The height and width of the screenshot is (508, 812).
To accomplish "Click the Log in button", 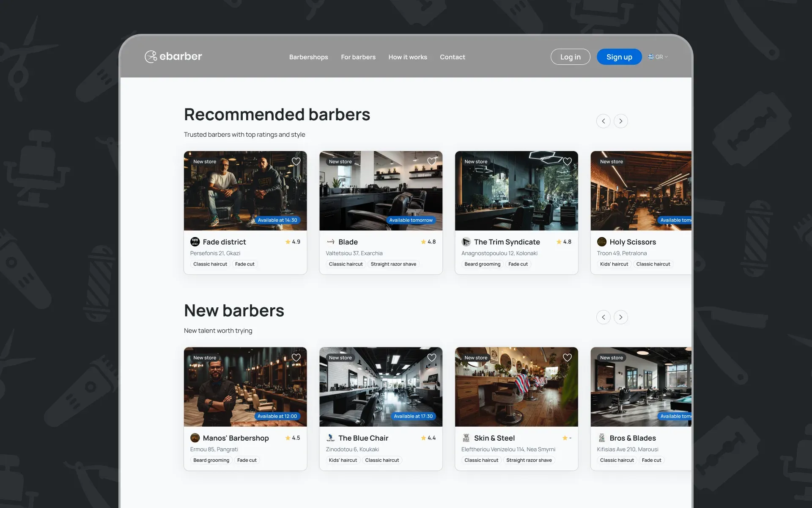I will [570, 57].
